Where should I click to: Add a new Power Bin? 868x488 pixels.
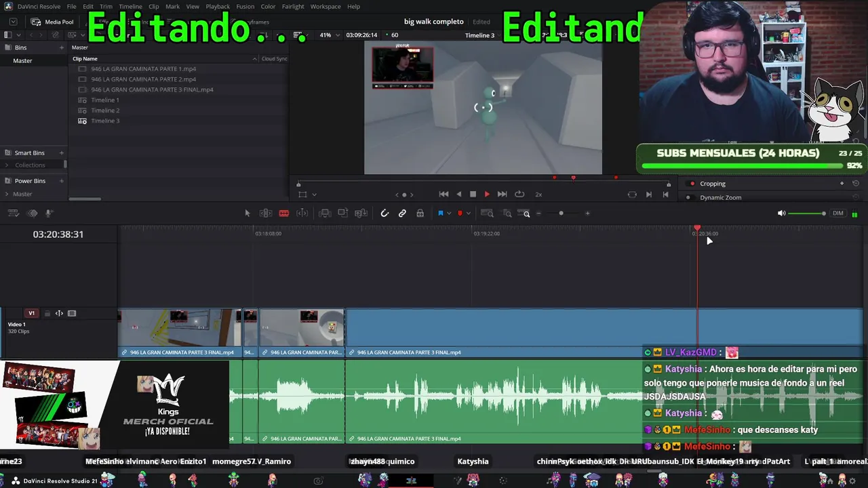62,181
